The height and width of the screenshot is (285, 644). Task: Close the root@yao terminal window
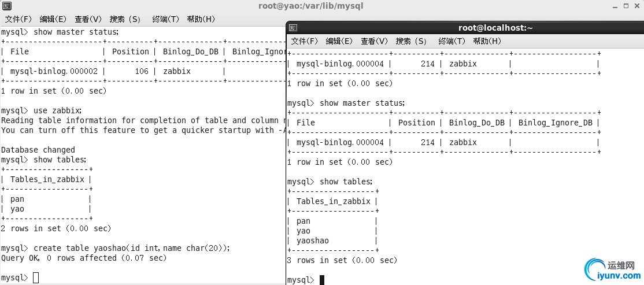(637, 6)
